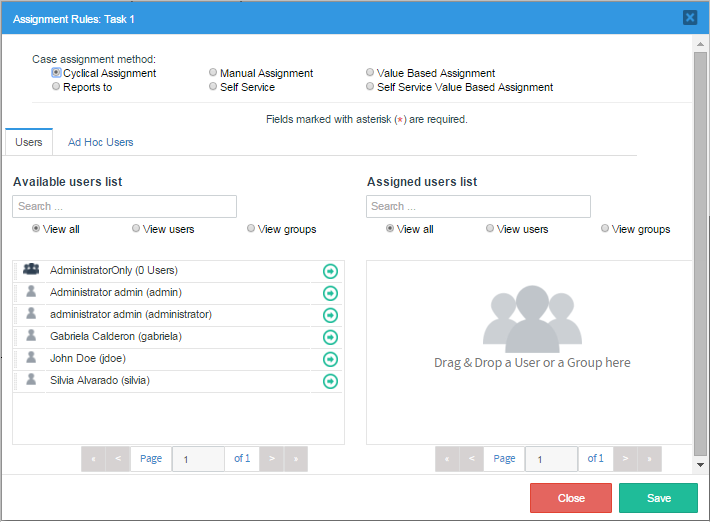Screen dimensions: 710x522
Task: Choose Value Based Assignment option
Action: 370,73
